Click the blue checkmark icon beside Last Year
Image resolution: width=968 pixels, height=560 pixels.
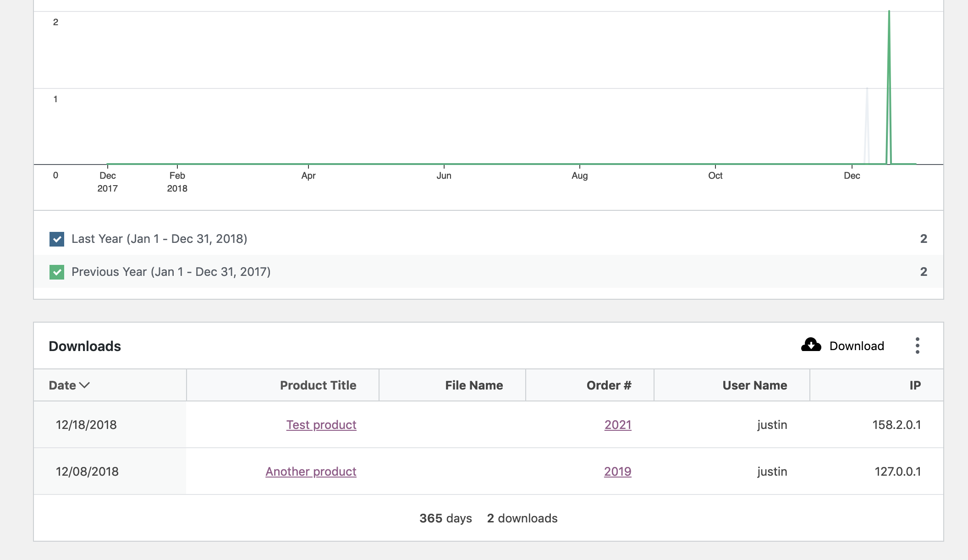coord(56,238)
